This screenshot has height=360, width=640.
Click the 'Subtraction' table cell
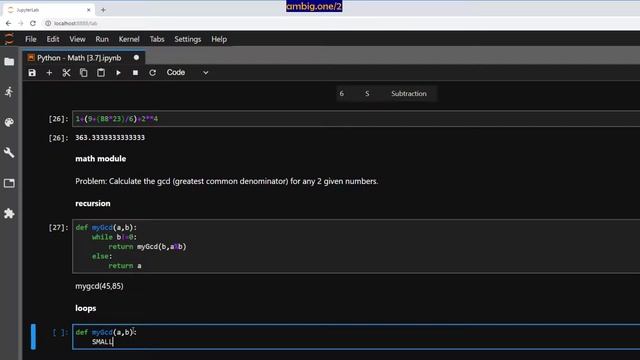[409, 93]
